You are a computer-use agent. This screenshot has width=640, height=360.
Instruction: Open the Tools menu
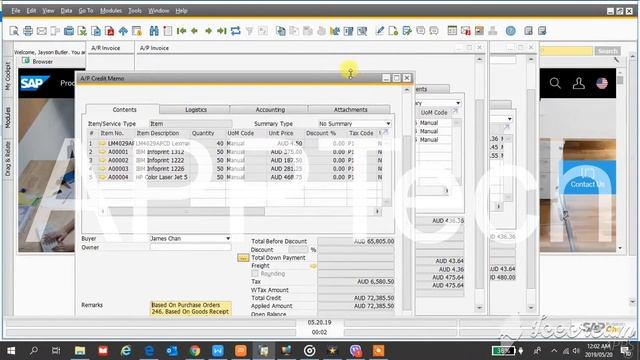tap(135, 11)
